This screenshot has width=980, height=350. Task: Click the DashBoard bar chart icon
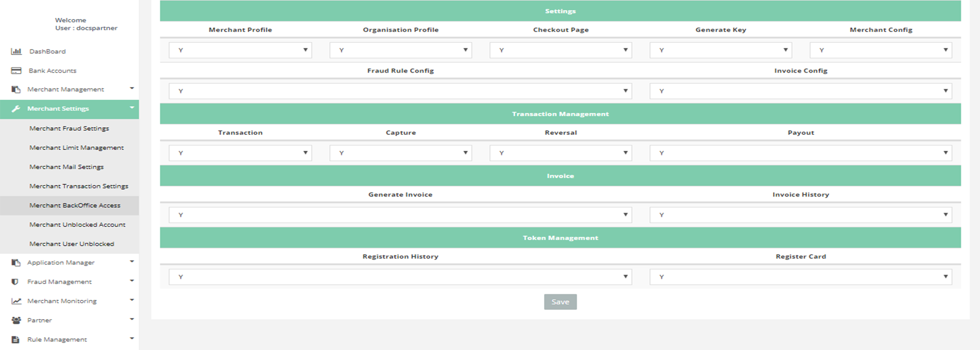pyautogui.click(x=16, y=51)
